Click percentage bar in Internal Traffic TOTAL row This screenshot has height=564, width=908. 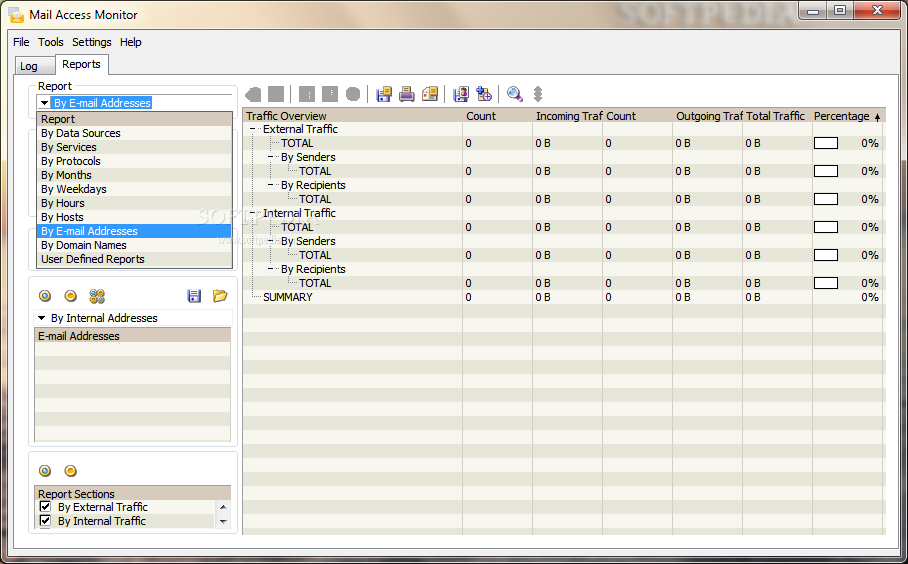click(826, 227)
